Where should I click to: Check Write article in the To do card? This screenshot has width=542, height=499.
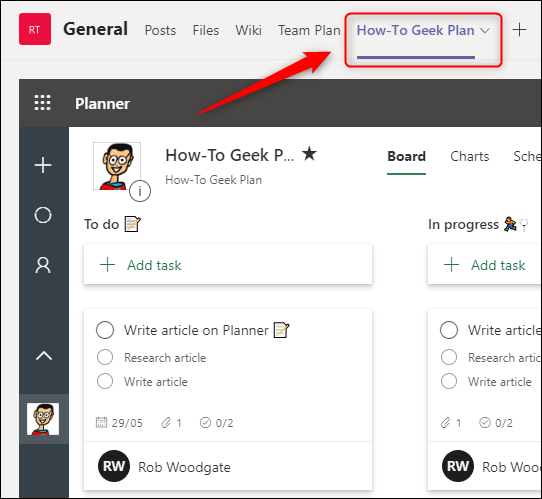pyautogui.click(x=105, y=381)
